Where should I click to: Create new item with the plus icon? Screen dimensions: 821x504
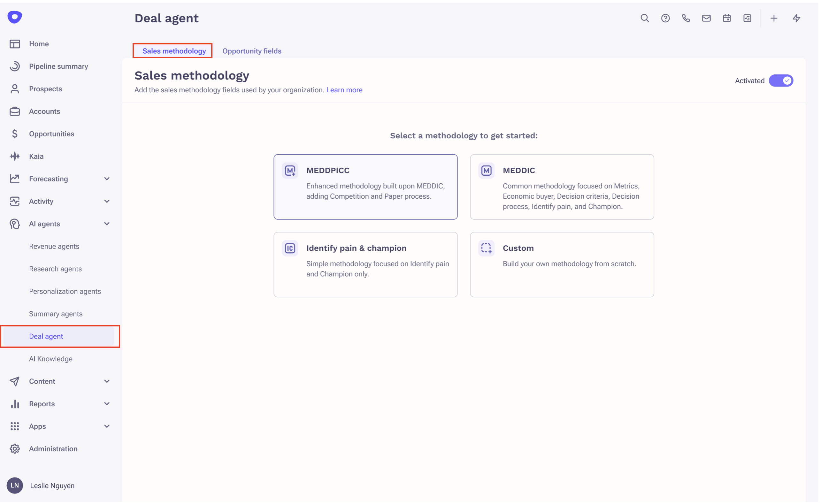773,18
